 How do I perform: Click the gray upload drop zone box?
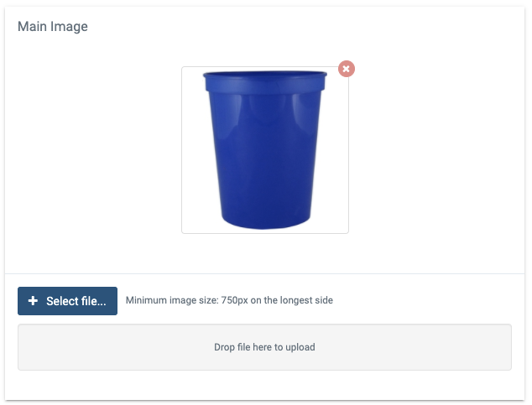click(264, 347)
